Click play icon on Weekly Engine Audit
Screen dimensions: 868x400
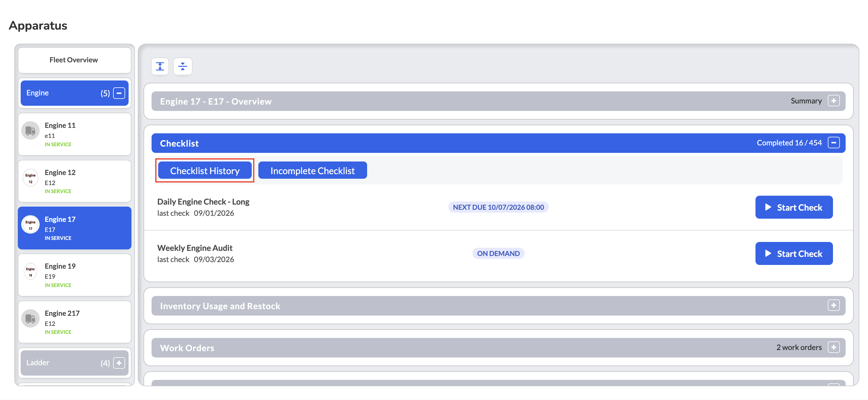768,253
